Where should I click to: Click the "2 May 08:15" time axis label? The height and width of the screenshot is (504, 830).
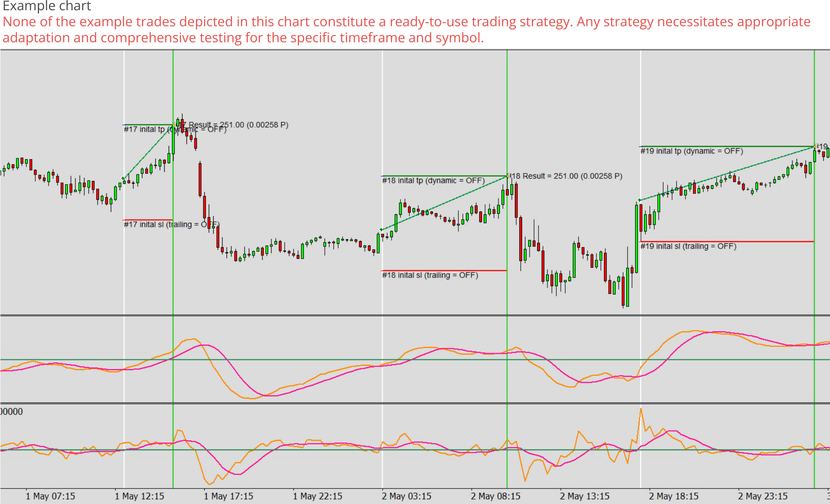click(495, 496)
